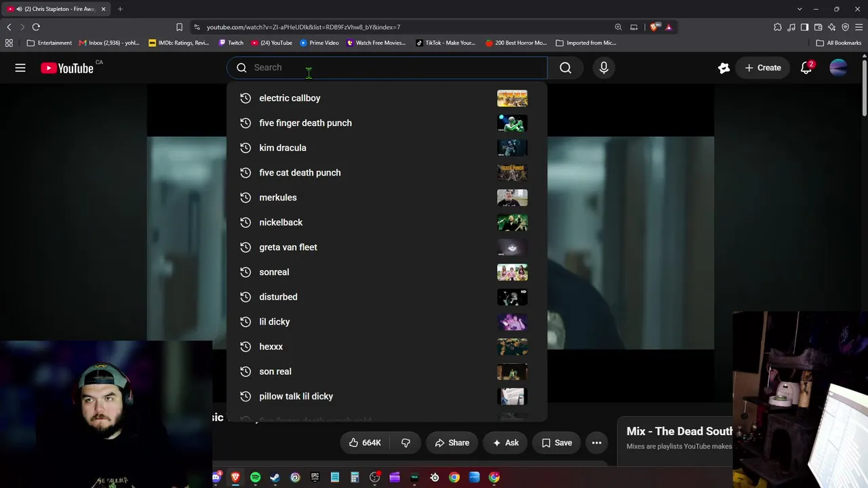Image resolution: width=868 pixels, height=488 pixels.
Task: Open the All Bookmarks folder
Action: tap(839, 43)
